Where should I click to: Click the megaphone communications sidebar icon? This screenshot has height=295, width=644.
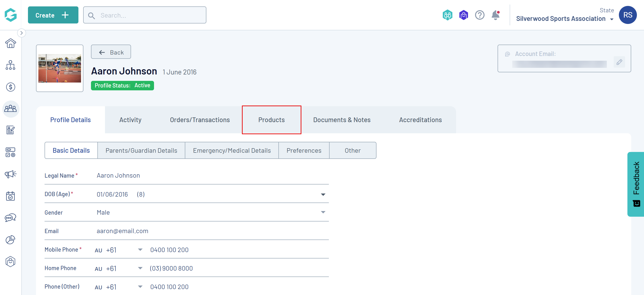point(10,174)
